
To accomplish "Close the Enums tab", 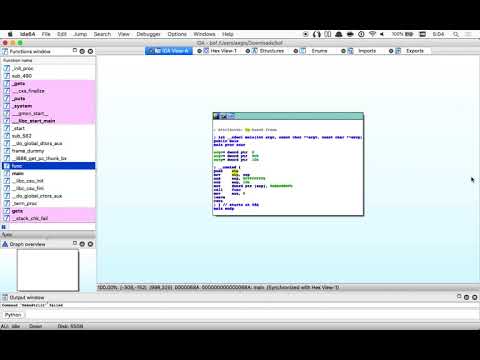I will click(x=296, y=51).
